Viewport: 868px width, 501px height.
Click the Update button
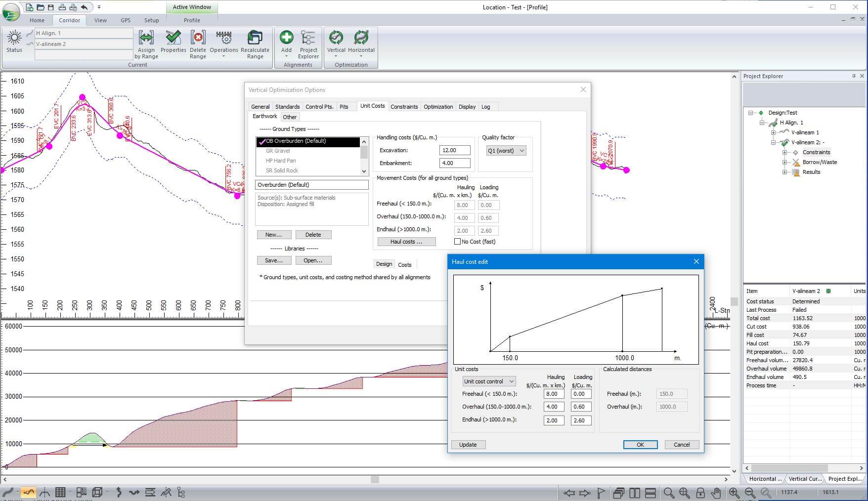pos(468,445)
